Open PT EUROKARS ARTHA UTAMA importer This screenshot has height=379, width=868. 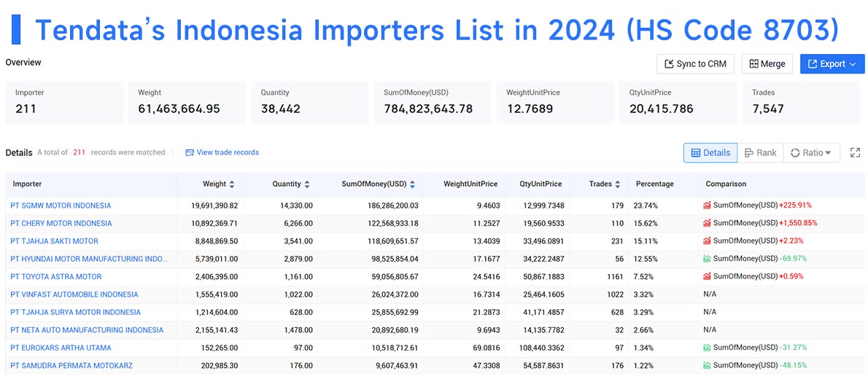coord(61,348)
